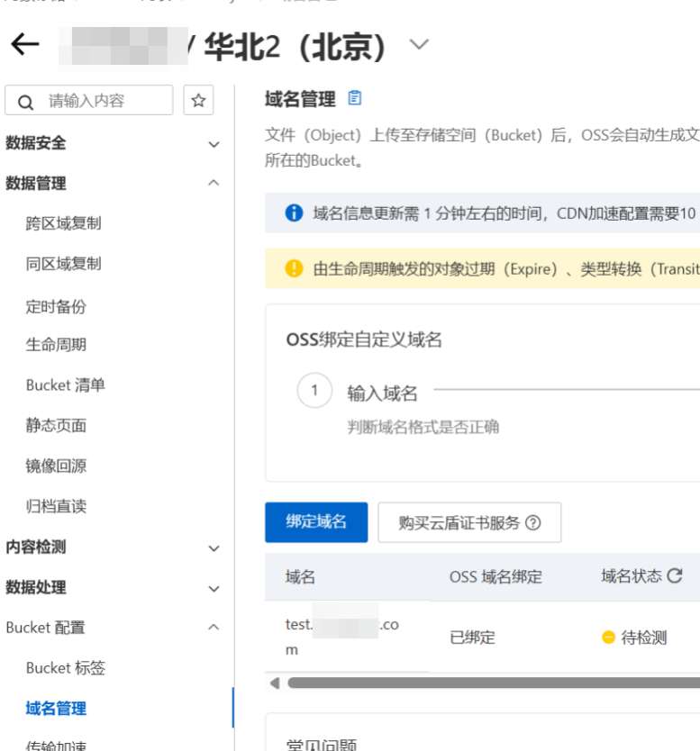
Task: Collapse the Bucket 配置 section
Action: 214,628
